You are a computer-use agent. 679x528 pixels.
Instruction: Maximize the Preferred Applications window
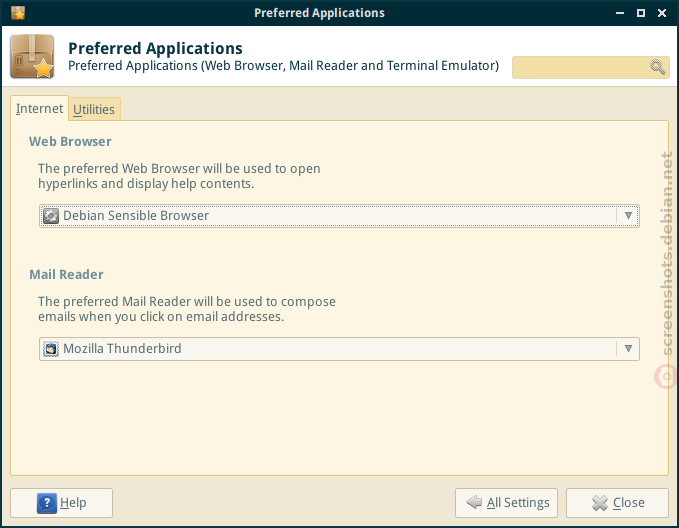point(641,13)
